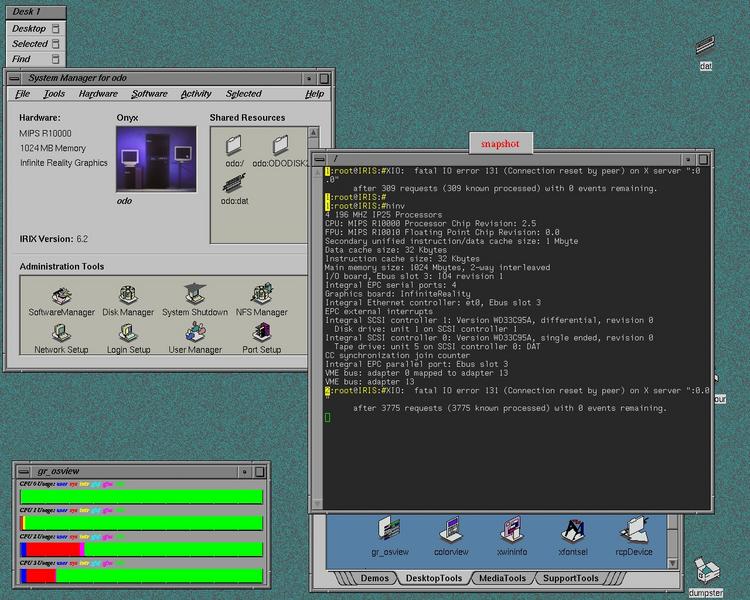Click the green terminal cursor block

tap(328, 417)
